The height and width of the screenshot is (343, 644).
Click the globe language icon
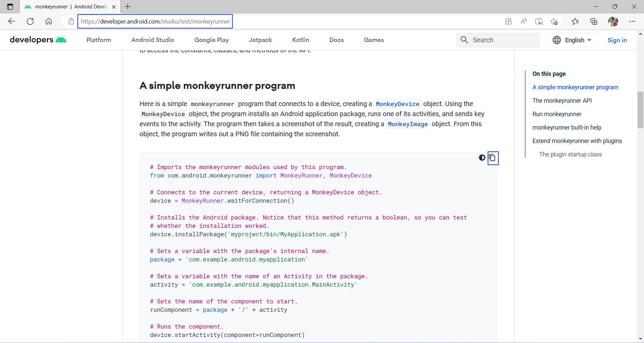[557, 40]
